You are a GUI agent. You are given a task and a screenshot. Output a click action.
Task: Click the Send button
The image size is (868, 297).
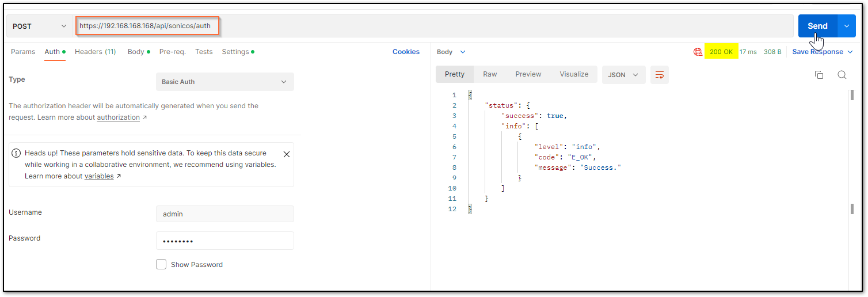(817, 26)
